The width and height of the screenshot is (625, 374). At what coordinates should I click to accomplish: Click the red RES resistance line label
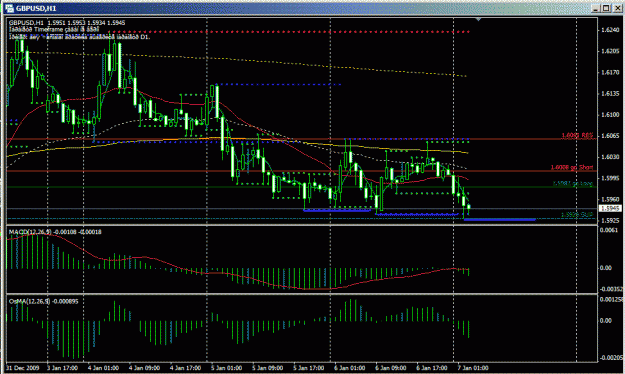tap(577, 135)
